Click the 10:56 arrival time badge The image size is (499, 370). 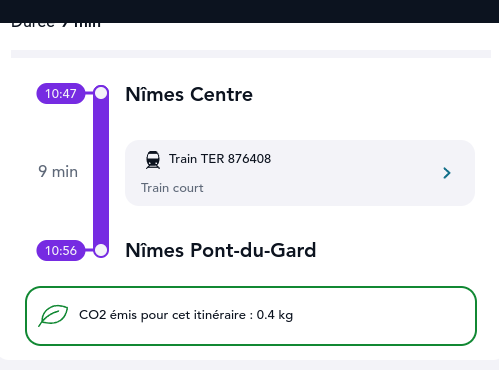coord(61,250)
